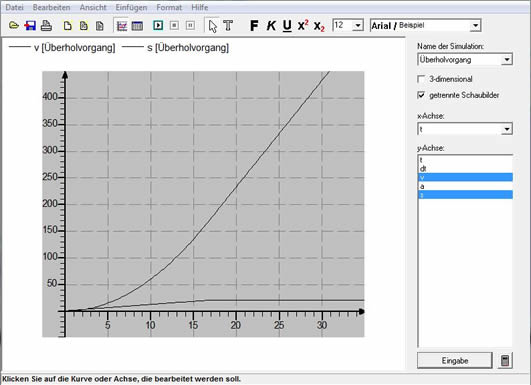The height and width of the screenshot is (385, 531).
Task: Click the v [Überholvorgang] legend entry
Action: coord(62,48)
